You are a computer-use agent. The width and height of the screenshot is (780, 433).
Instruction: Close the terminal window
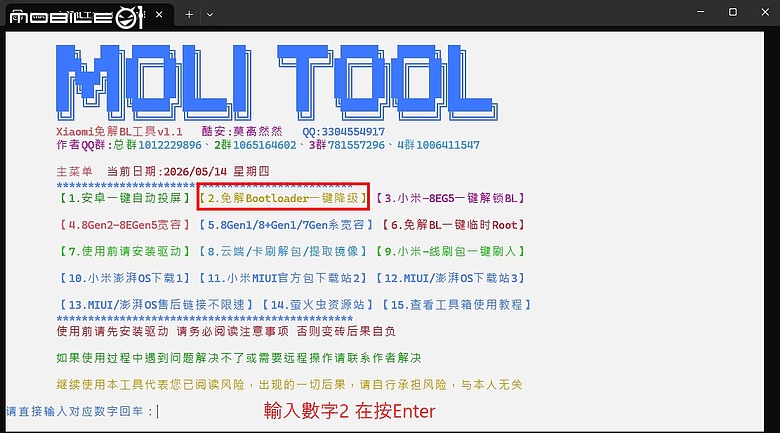(x=765, y=12)
